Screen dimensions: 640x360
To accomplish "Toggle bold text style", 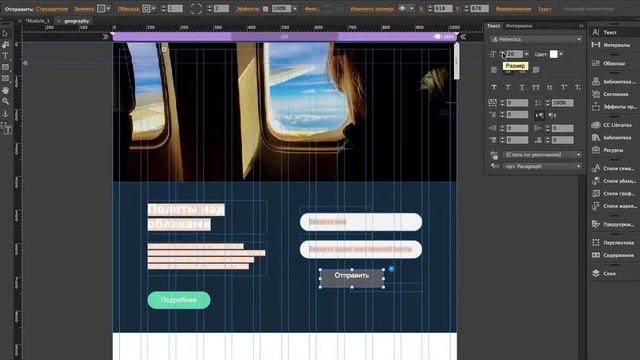I will click(494, 87).
